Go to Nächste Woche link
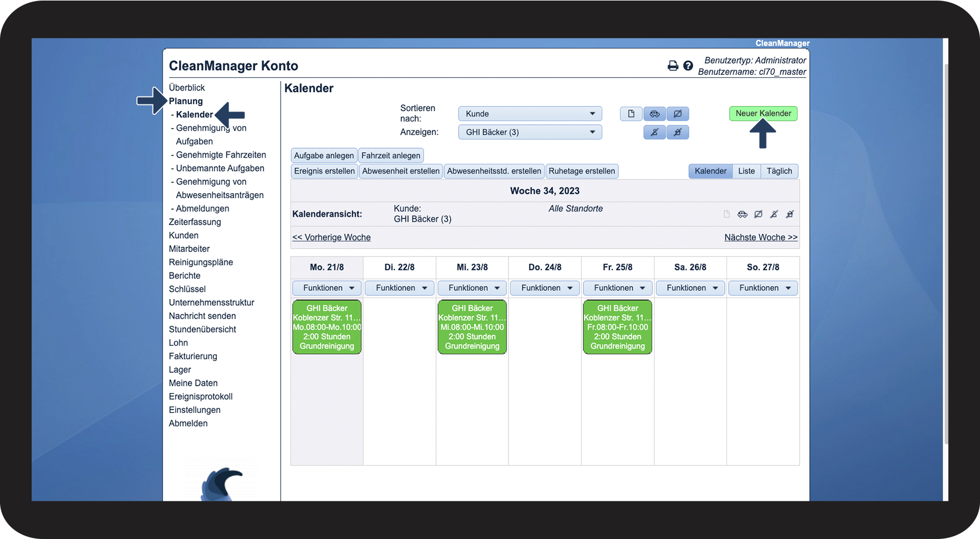Screen dimensions: 980x539 761,237
